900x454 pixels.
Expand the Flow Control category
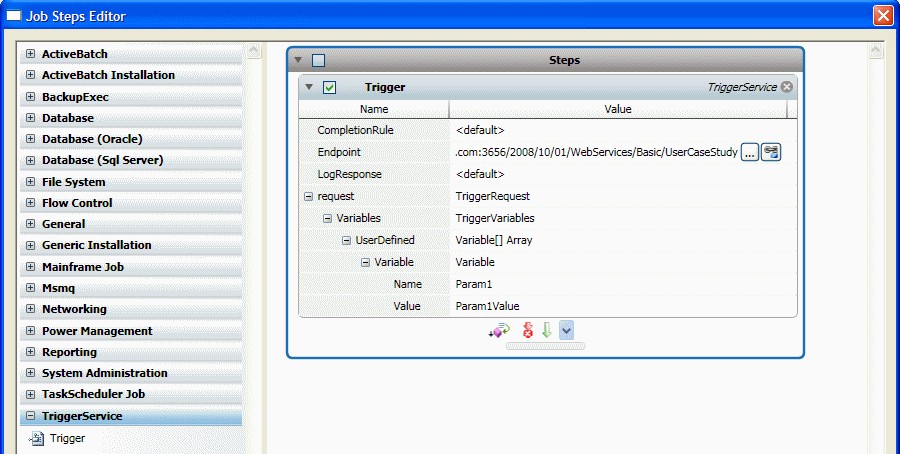tap(30, 203)
